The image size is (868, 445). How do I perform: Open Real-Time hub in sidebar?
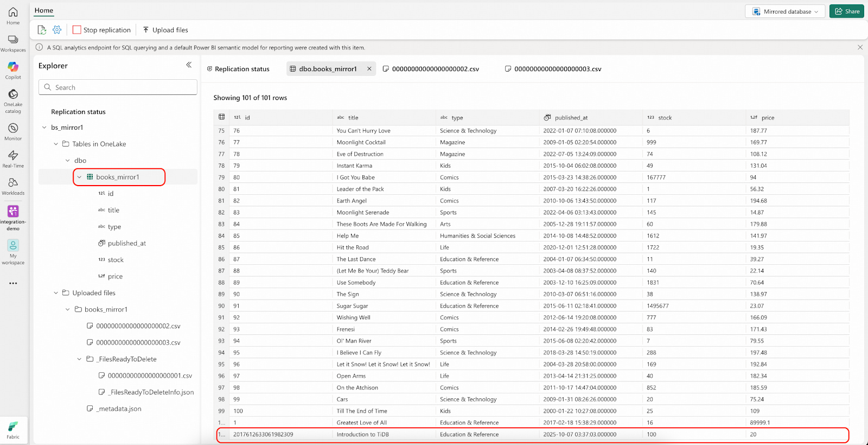point(13,156)
